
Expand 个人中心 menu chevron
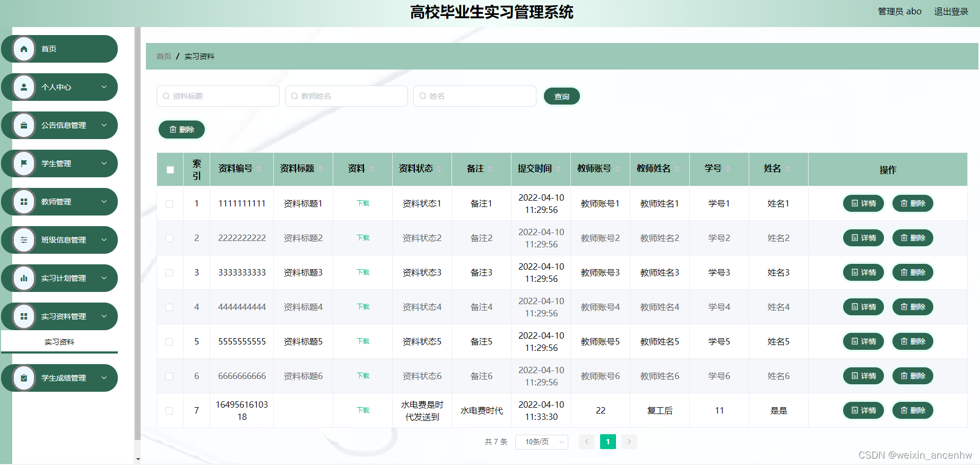point(104,87)
